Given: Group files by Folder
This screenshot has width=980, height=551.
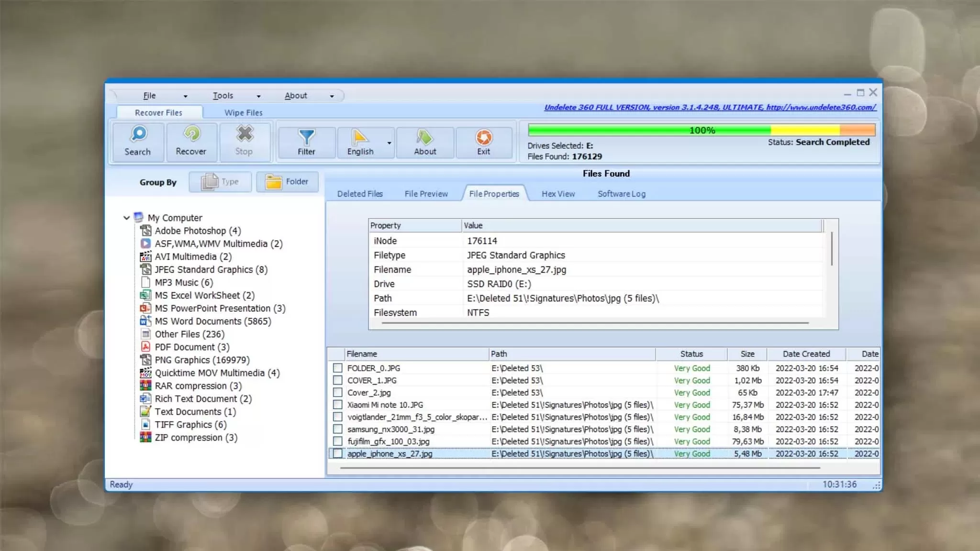Looking at the screenshot, I should click(x=287, y=182).
